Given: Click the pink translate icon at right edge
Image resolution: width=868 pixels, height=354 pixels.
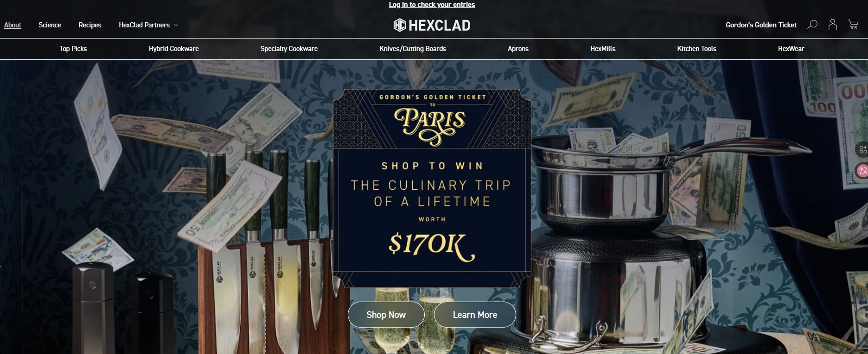Looking at the screenshot, I should click(x=862, y=171).
